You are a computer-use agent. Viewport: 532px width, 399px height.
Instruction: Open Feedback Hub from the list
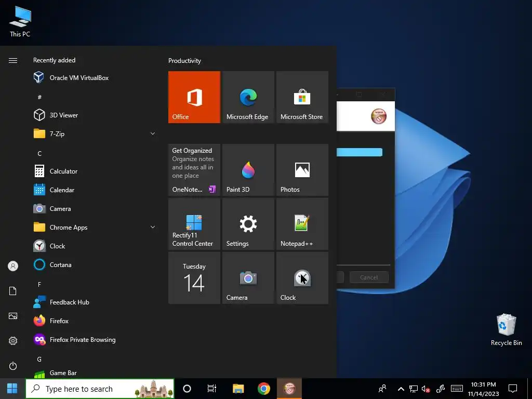click(x=95, y=302)
